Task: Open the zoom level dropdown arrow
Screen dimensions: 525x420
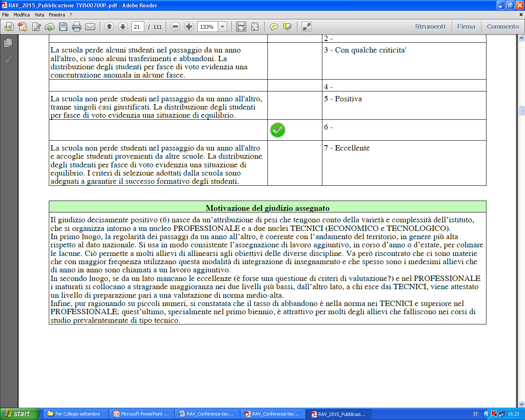Action: (x=222, y=27)
